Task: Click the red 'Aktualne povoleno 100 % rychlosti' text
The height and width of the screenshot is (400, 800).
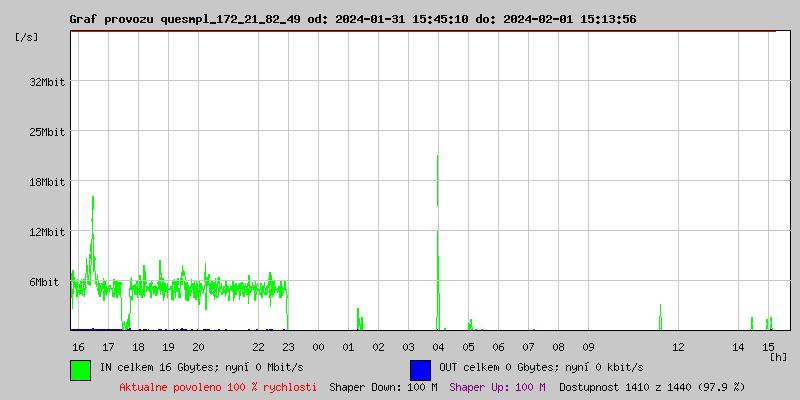Action: [x=218, y=387]
